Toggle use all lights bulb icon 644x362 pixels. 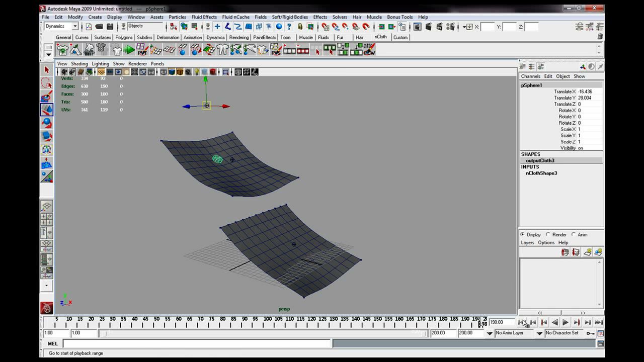[x=197, y=72]
